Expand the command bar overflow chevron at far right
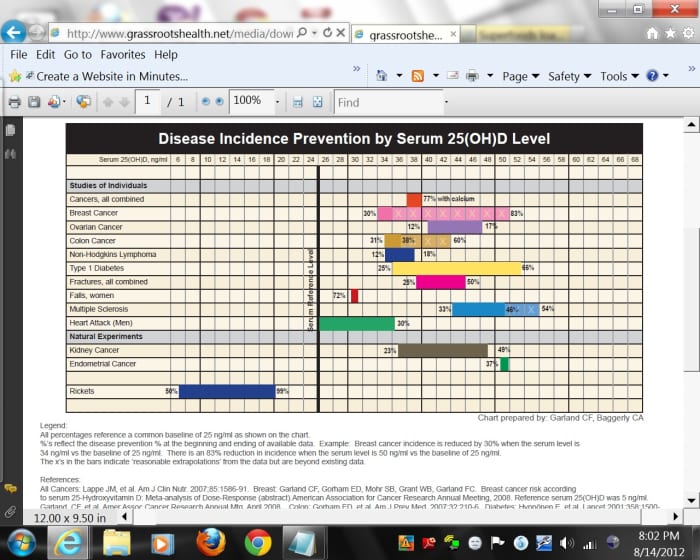The image size is (700, 560). 692,69
